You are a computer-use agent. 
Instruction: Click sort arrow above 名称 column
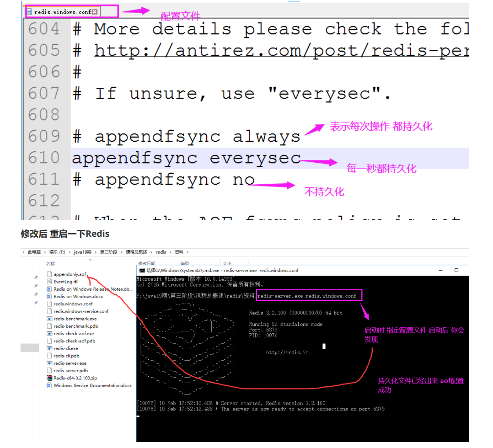pyautogui.click(x=90, y=260)
